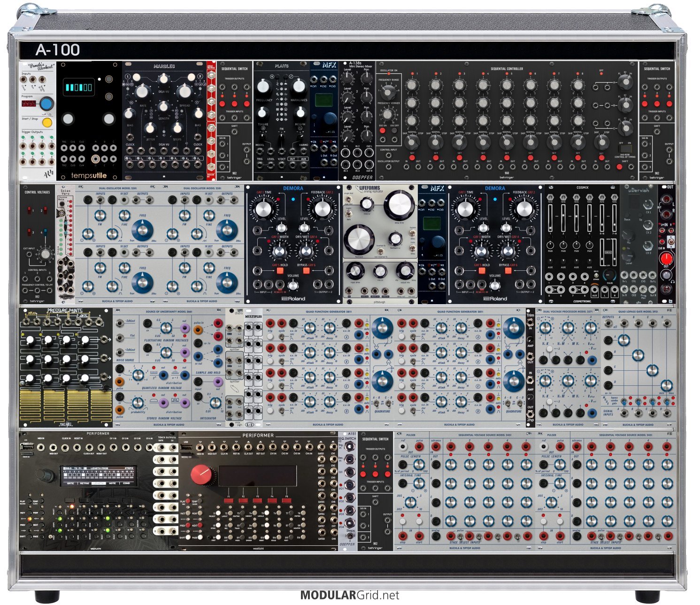Click the large feedback knob on Lifeforms
The width and height of the screenshot is (700, 605).
[360, 239]
